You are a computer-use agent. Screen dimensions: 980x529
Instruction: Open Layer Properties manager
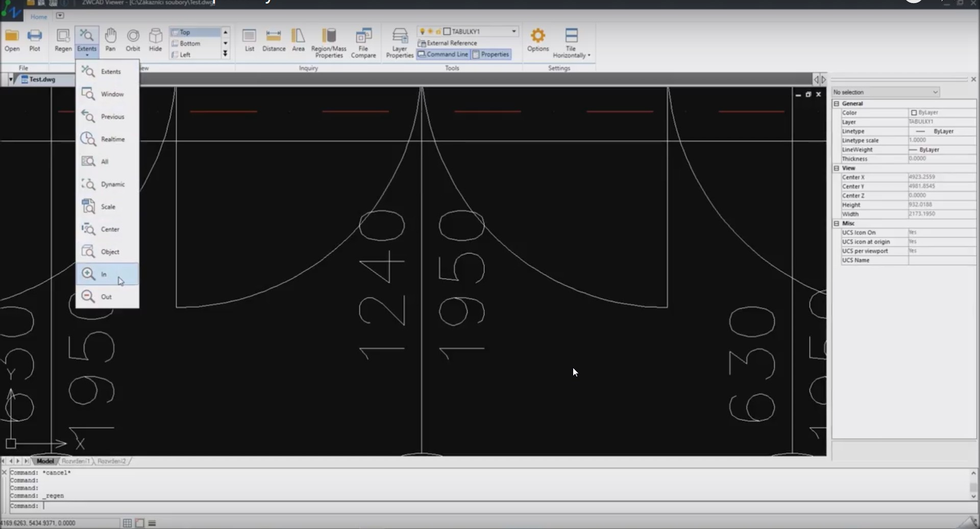(x=399, y=42)
